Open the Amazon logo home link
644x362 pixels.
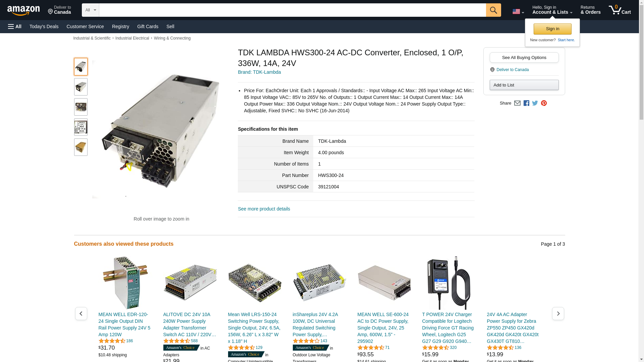click(23, 10)
